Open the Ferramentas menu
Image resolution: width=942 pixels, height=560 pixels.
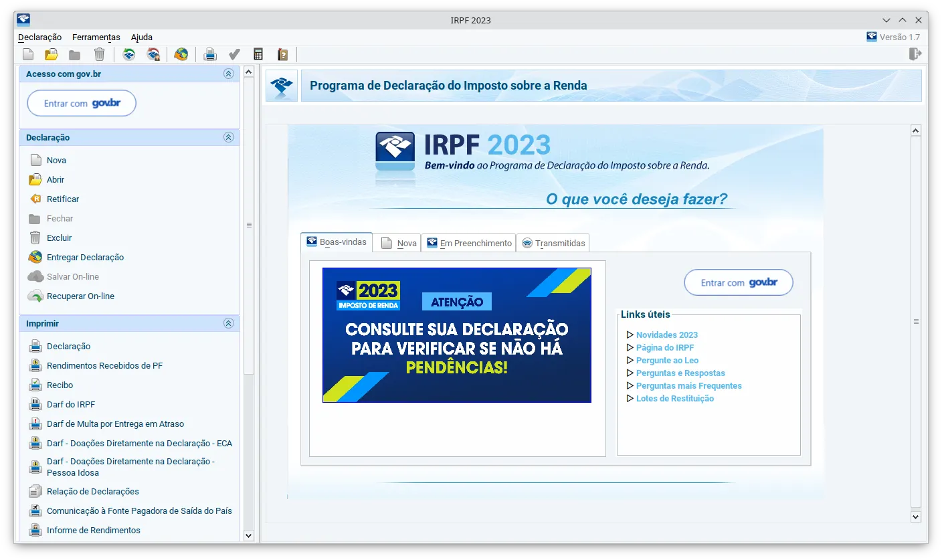[x=96, y=37]
